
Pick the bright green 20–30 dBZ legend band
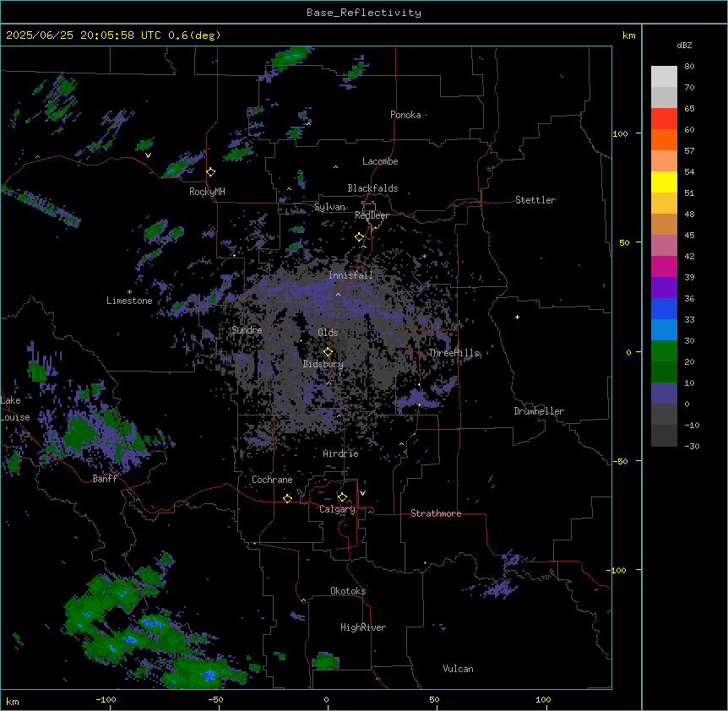tap(664, 351)
